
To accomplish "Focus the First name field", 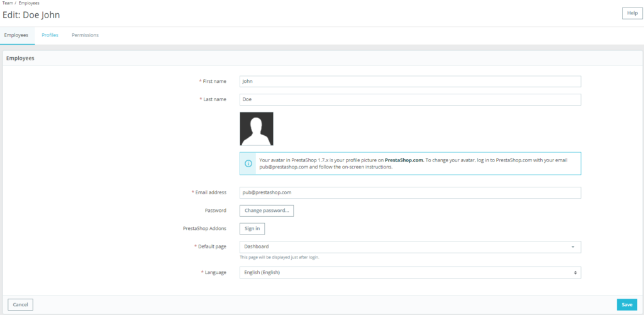I will click(x=410, y=81).
